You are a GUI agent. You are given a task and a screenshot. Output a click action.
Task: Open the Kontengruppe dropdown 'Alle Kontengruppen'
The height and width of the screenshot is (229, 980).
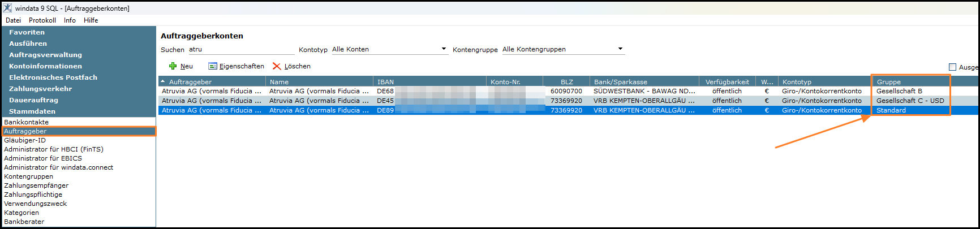562,49
